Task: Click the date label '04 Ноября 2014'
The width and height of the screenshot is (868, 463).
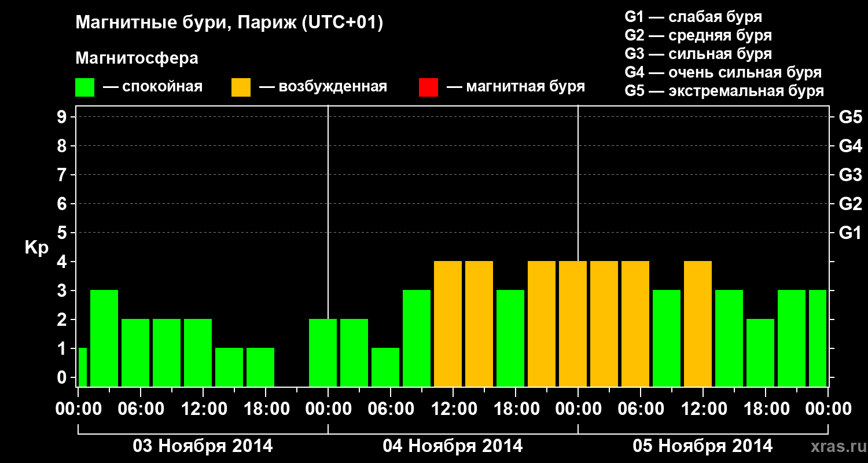Action: coord(453,446)
